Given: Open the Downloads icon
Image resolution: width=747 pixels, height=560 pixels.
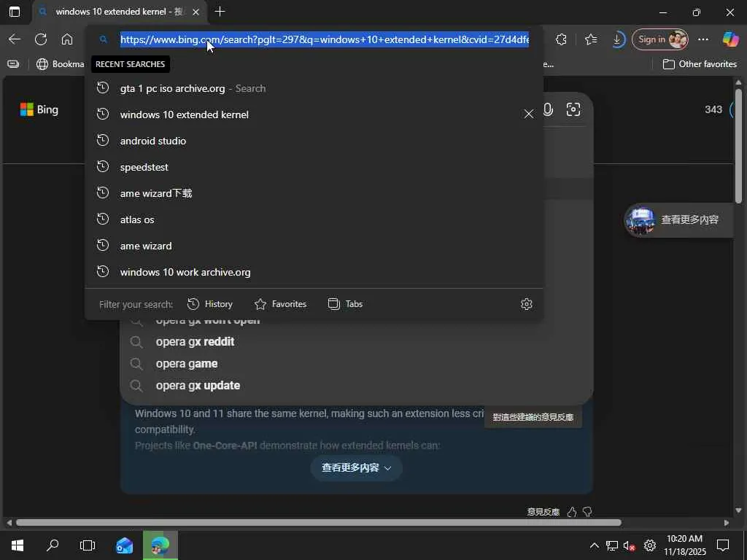Looking at the screenshot, I should [x=617, y=39].
